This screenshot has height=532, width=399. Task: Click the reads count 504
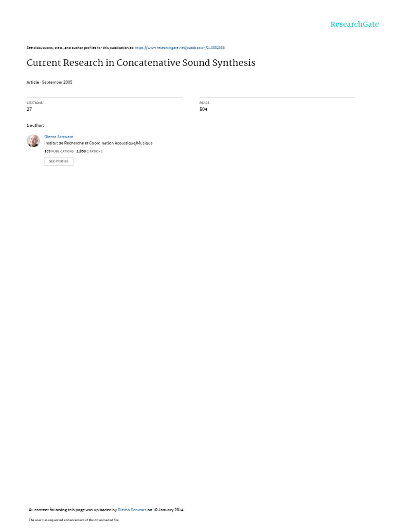pos(203,109)
